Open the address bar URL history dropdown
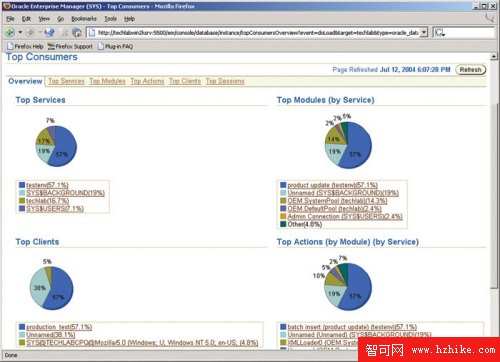500x362 pixels. (424, 32)
